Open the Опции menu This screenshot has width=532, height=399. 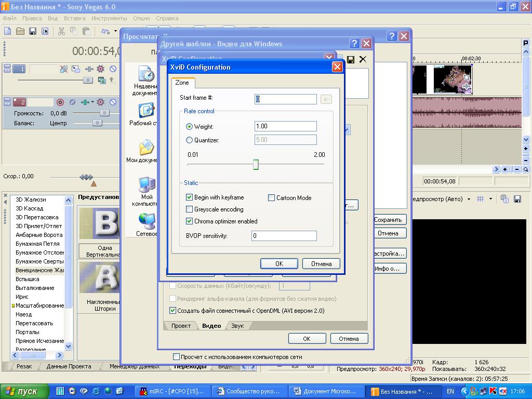tap(141, 18)
